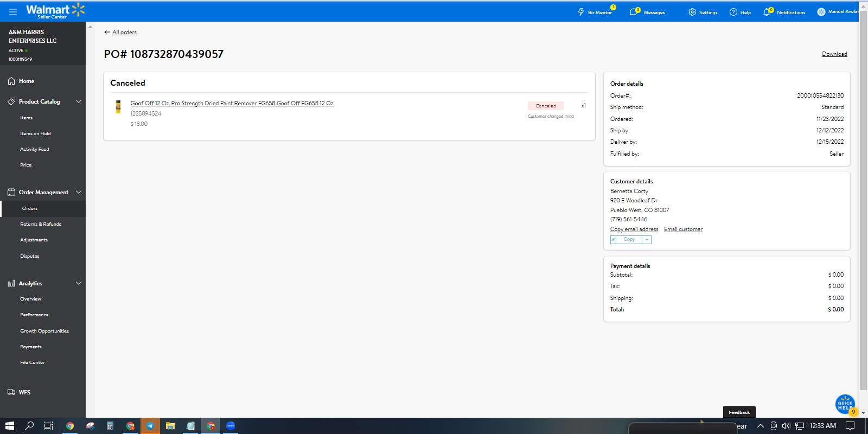
Task: Click the Analytics bar chart icon
Action: coord(11,283)
